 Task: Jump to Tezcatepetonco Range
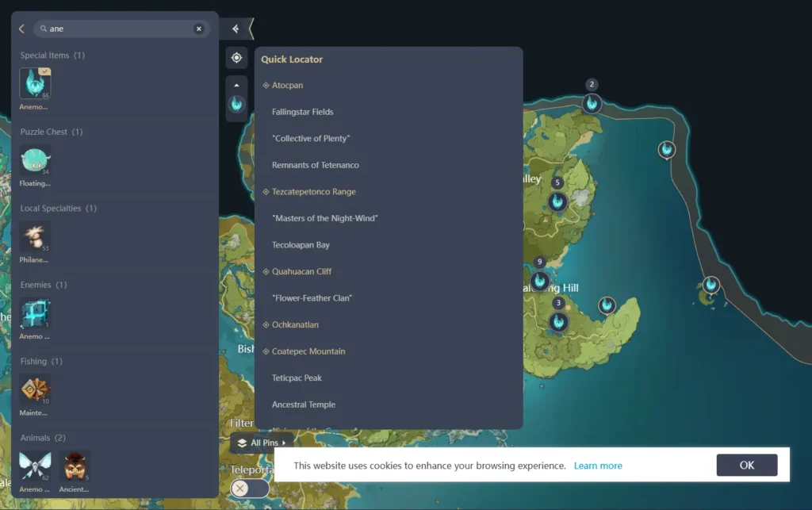[x=314, y=192]
